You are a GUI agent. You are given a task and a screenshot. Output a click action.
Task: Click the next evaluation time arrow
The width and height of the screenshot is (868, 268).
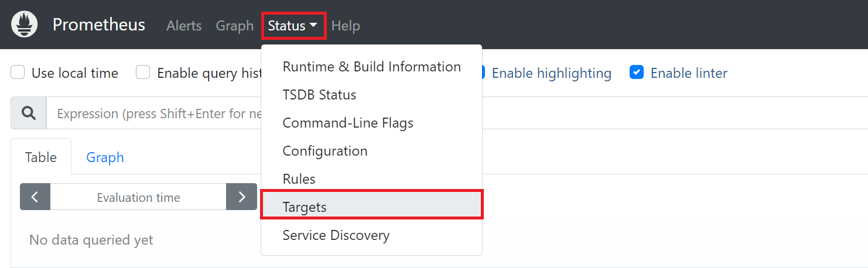click(x=241, y=197)
